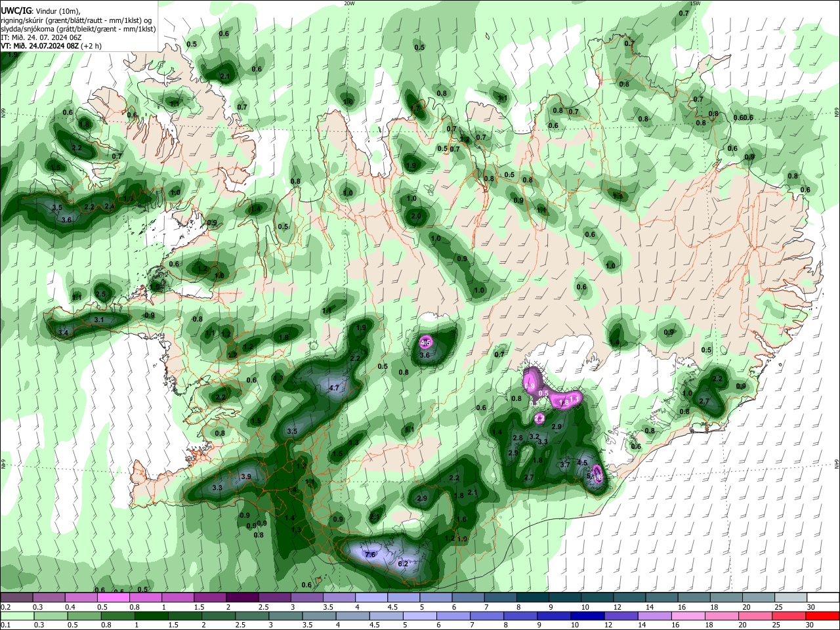Select the palest green first swatch in lower legend row

(x=18, y=616)
